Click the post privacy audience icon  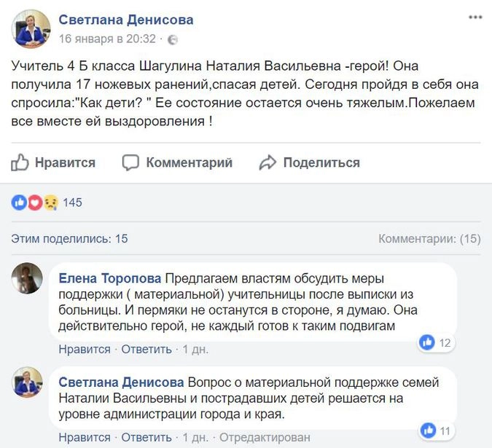(x=173, y=39)
